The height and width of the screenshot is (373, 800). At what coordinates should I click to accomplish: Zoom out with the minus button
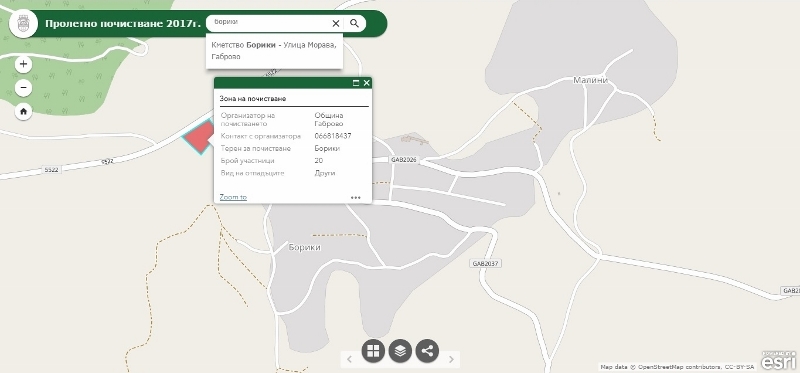coord(23,88)
